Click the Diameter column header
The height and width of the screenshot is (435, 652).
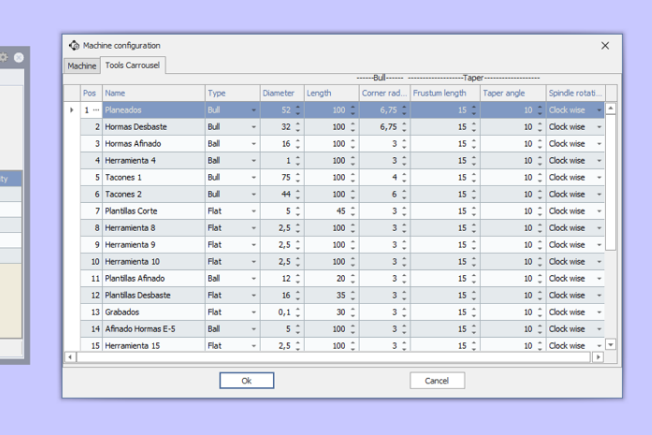coord(281,93)
